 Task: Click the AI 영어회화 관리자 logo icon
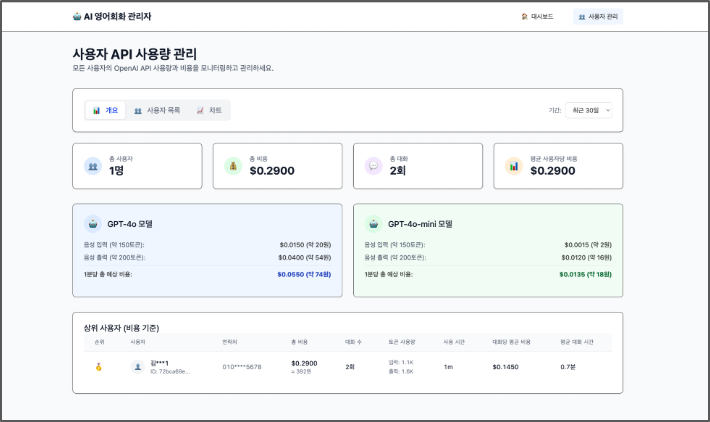pos(78,17)
